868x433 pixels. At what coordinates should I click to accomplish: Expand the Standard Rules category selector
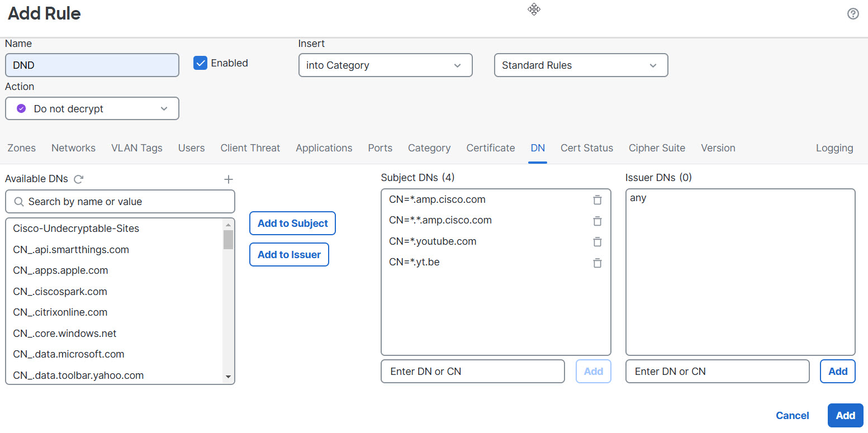click(580, 65)
